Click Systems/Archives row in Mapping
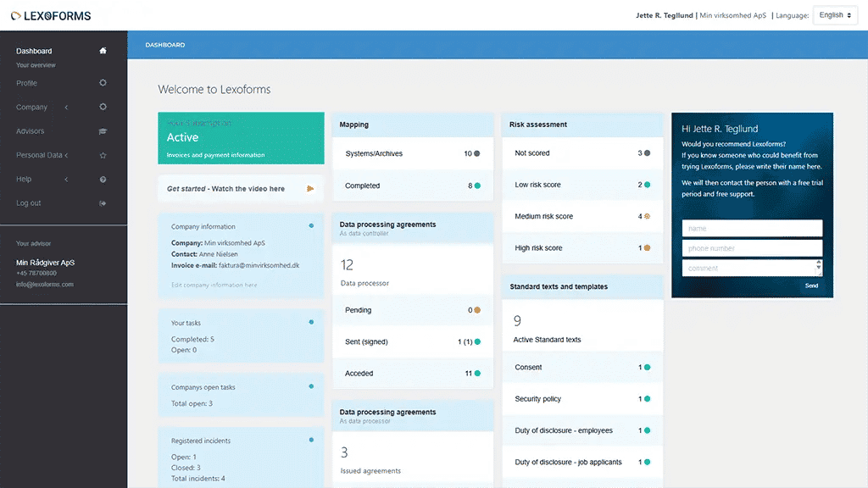868x488 pixels. coord(413,153)
